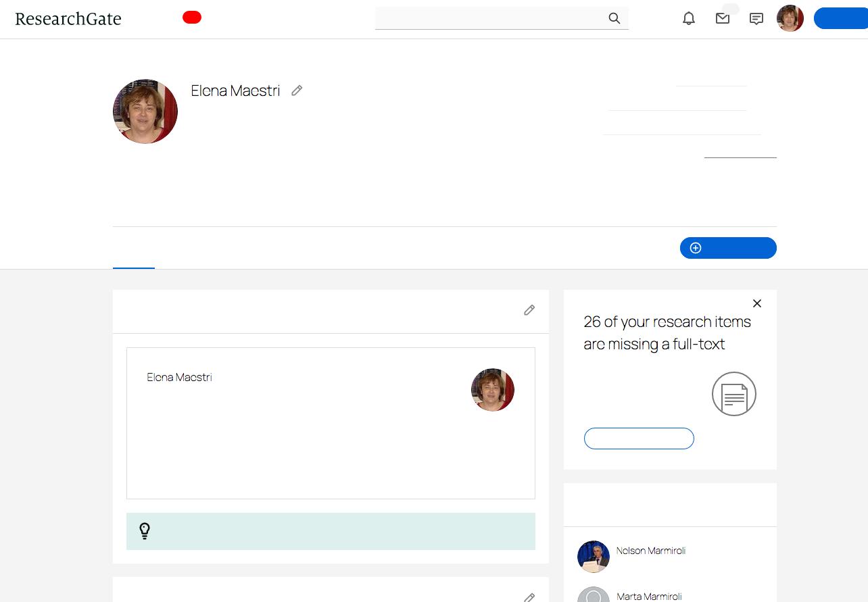
Task: Click Elena Maestri's large profile photo
Action: tap(145, 111)
